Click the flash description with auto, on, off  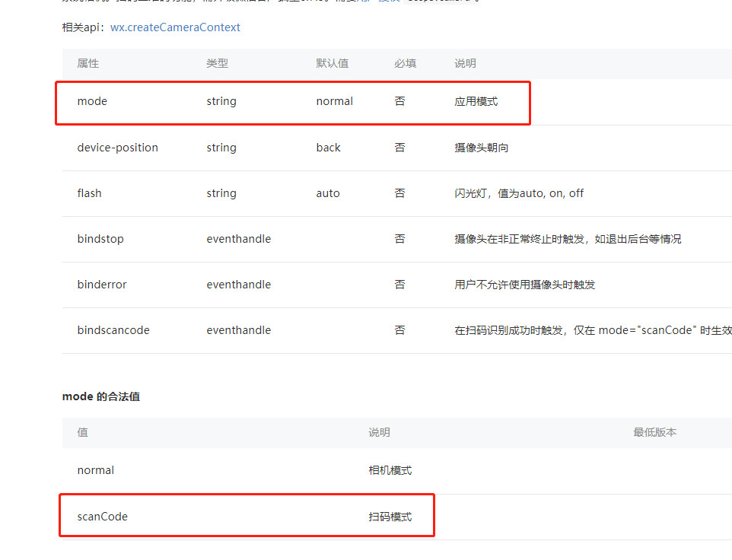click(x=519, y=193)
